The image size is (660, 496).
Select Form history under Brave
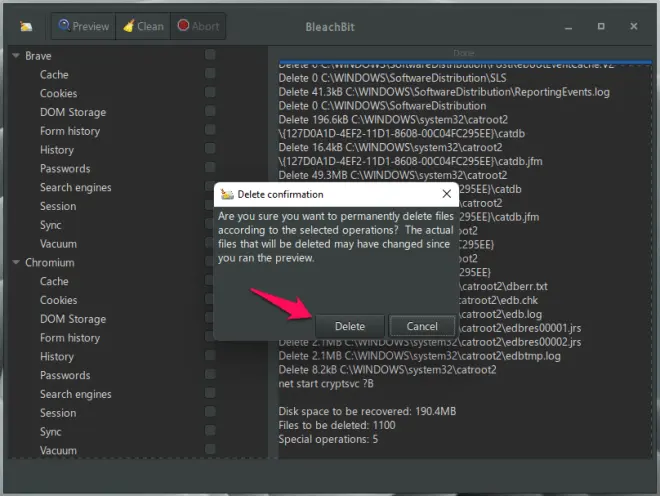coord(70,131)
